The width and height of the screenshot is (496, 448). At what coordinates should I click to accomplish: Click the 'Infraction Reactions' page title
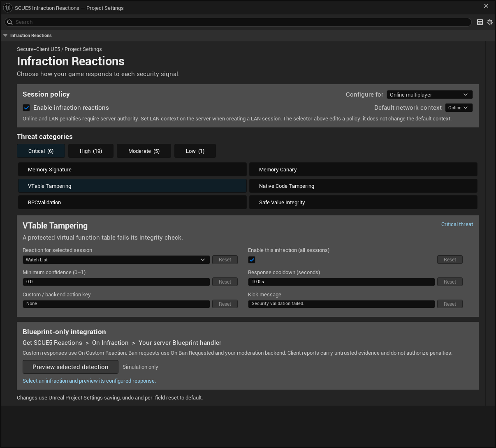click(71, 61)
